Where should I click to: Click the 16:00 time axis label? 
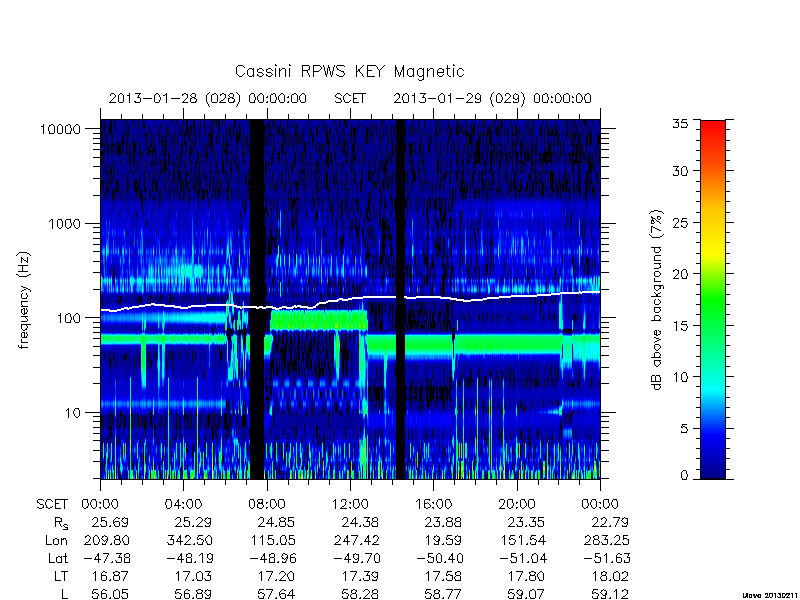coord(433,505)
